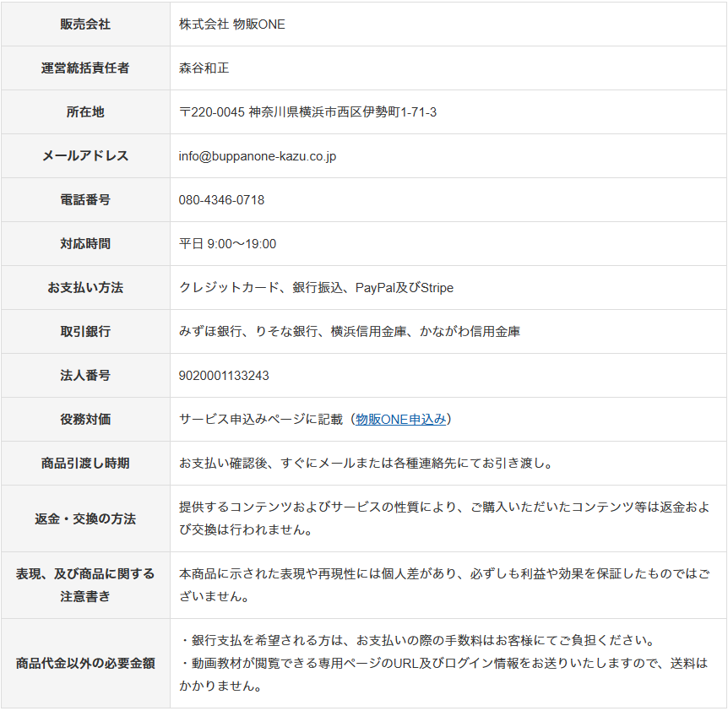The height and width of the screenshot is (711, 728).
Task: Click the 運営統括責任者 header cell
Action: click(x=85, y=68)
